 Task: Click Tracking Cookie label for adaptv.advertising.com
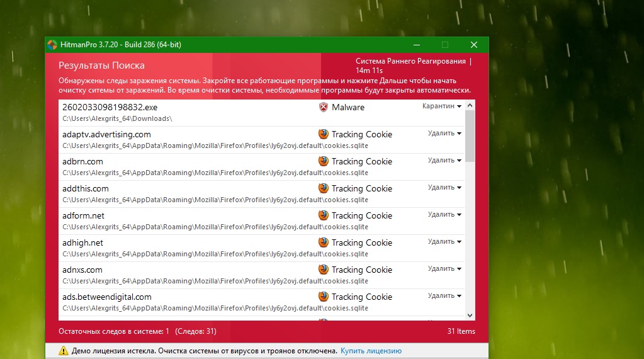pos(362,134)
